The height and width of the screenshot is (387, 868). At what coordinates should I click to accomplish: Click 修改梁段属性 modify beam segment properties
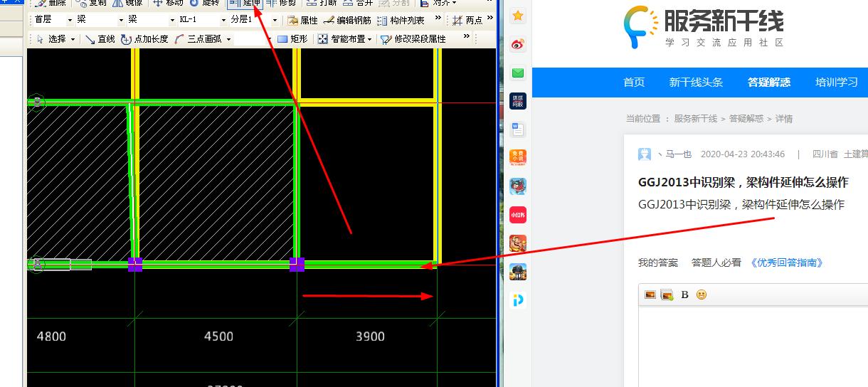click(x=413, y=39)
